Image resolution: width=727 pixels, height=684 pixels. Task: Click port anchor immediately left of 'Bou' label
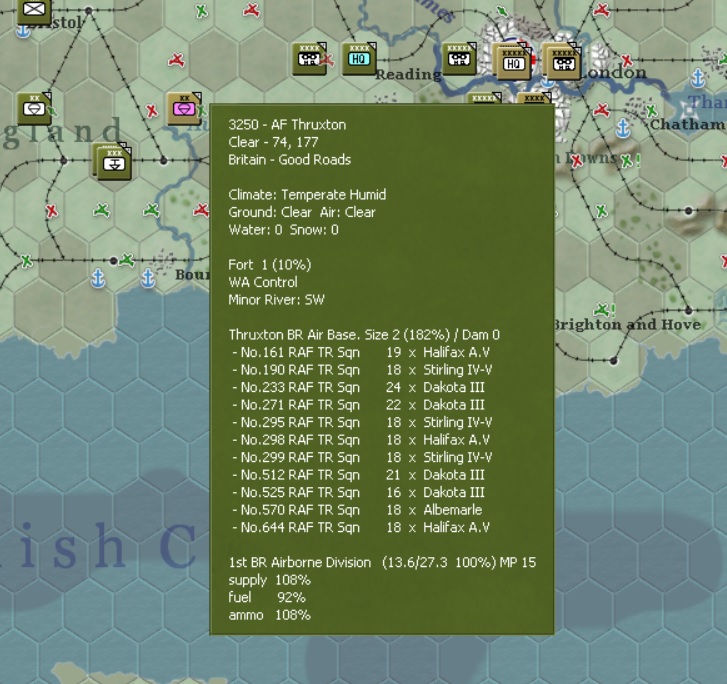(147, 279)
